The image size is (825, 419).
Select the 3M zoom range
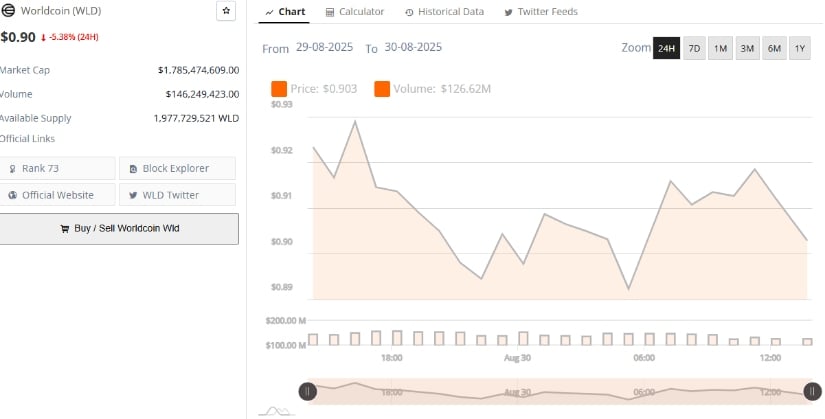[747, 48]
